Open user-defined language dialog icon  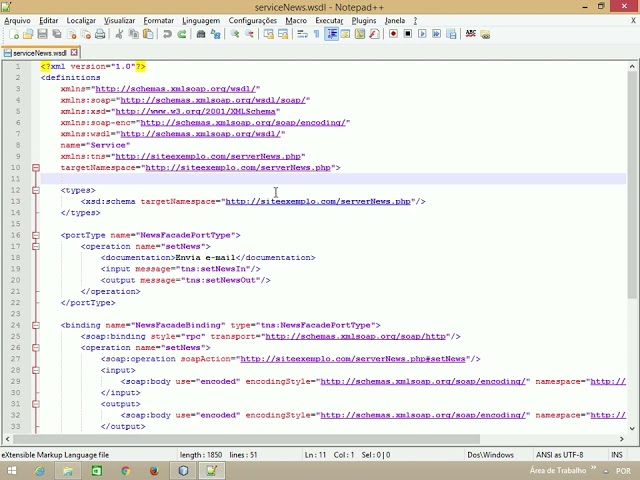coord(345,34)
